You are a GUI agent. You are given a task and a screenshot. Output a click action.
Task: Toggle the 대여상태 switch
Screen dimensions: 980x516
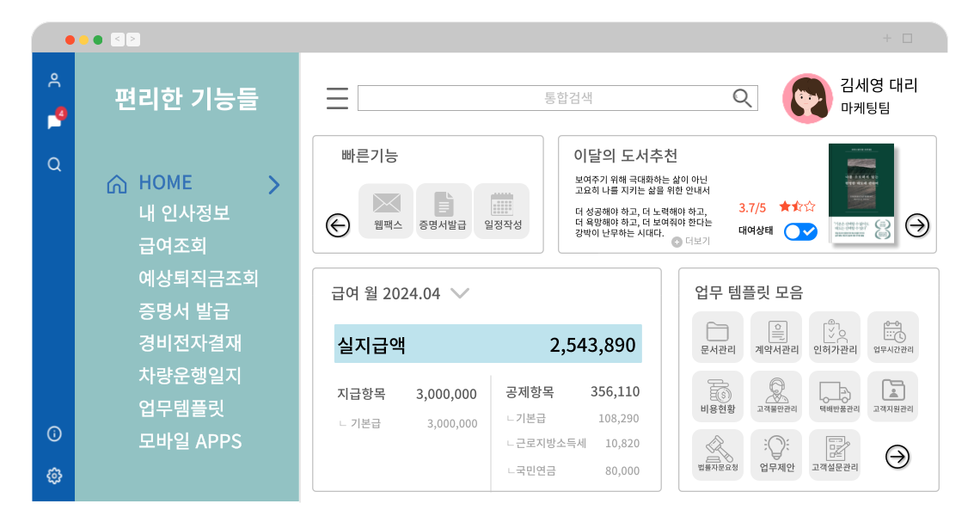800,231
